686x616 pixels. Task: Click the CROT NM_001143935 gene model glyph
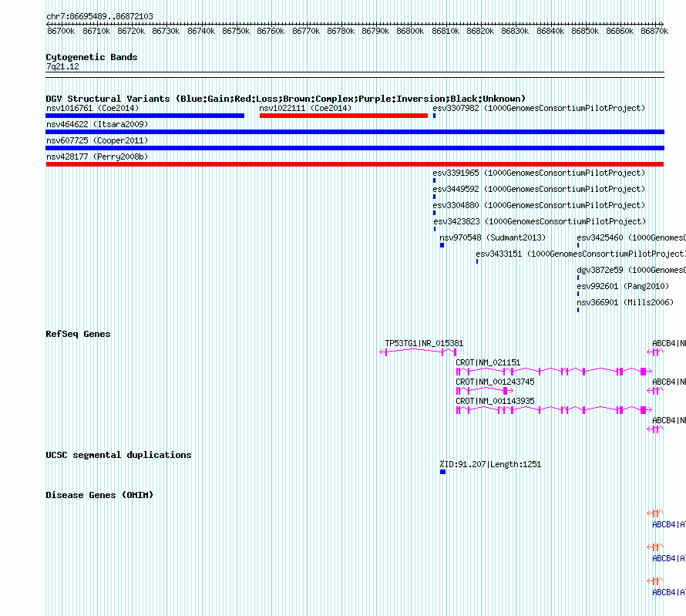click(x=554, y=410)
